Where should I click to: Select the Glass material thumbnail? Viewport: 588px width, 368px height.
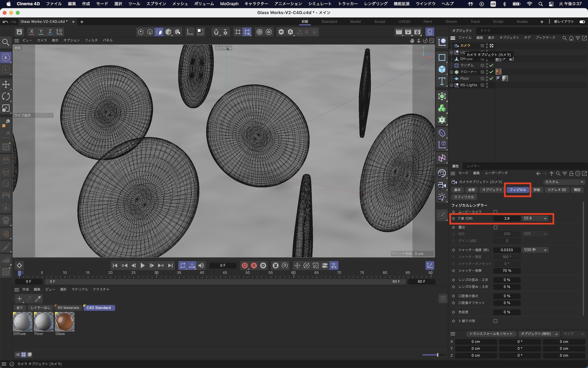pyautogui.click(x=64, y=322)
